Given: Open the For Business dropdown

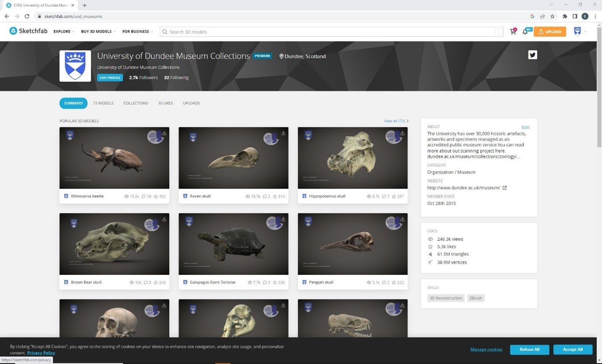Looking at the screenshot, I should tap(137, 31).
